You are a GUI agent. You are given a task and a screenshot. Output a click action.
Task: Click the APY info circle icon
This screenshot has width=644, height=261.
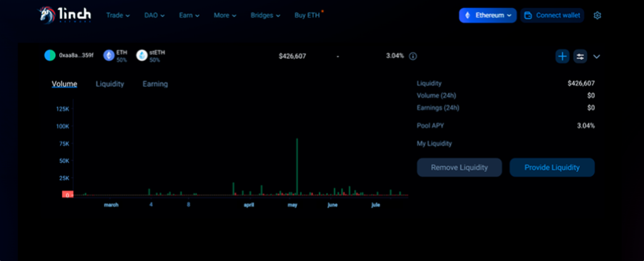click(413, 56)
